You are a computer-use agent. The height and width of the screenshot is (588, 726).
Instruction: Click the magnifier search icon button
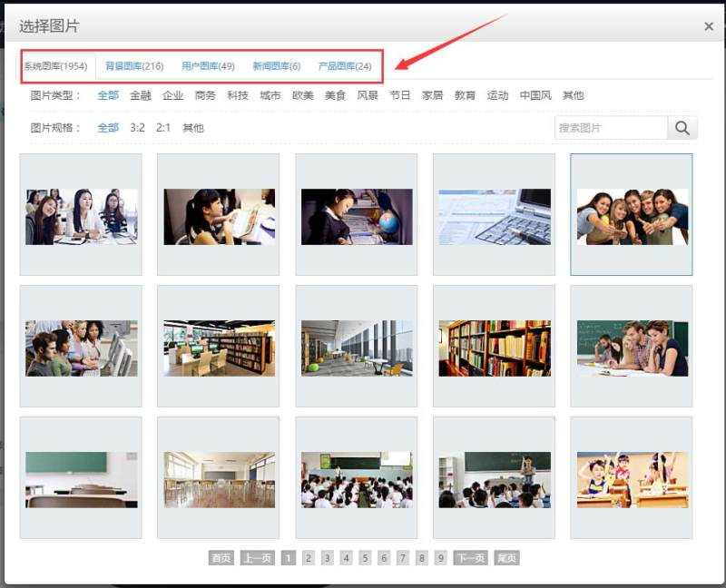[x=682, y=128]
